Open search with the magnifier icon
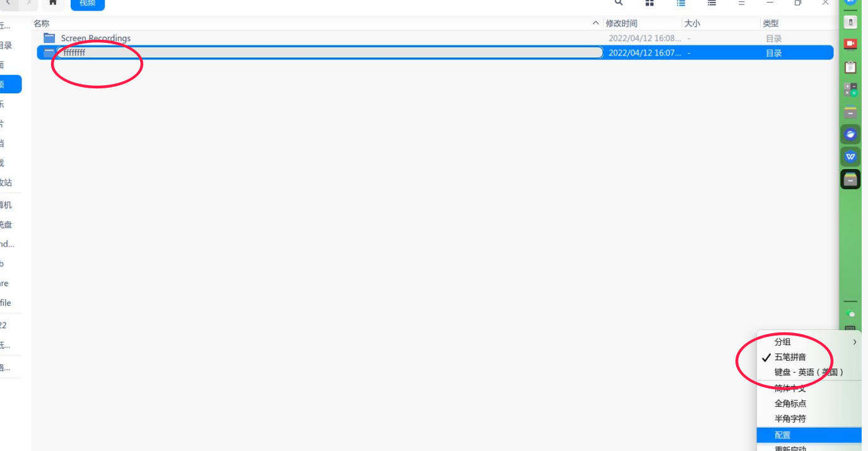The image size is (868, 451). pos(619,3)
